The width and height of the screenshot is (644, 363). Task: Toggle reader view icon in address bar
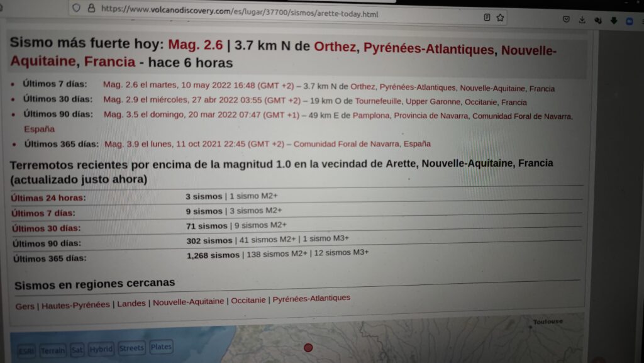pyautogui.click(x=487, y=18)
